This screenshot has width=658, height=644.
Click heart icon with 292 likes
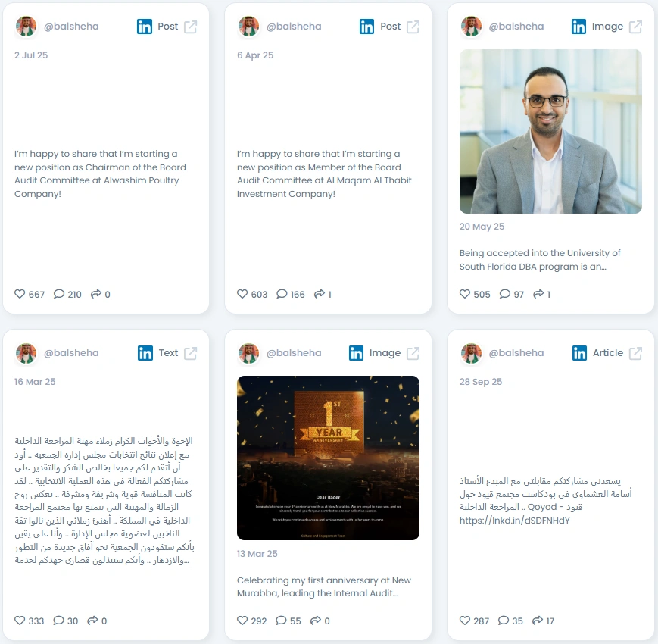[242, 620]
